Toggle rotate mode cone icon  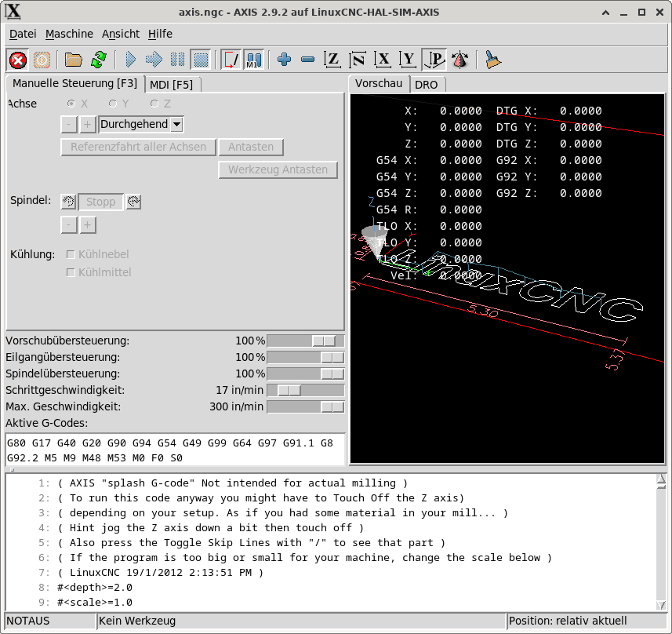click(x=460, y=60)
